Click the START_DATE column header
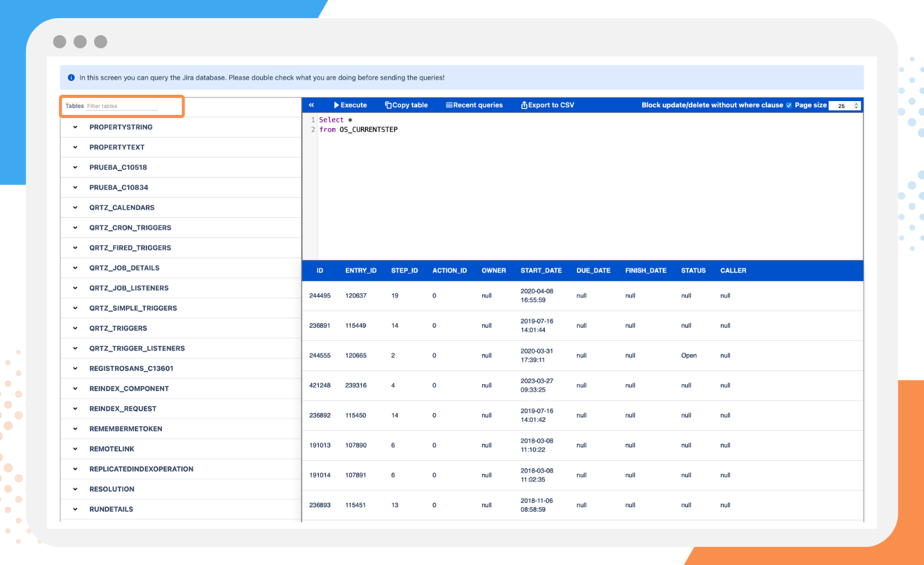Screen dimensions: 924x565 [x=541, y=271]
